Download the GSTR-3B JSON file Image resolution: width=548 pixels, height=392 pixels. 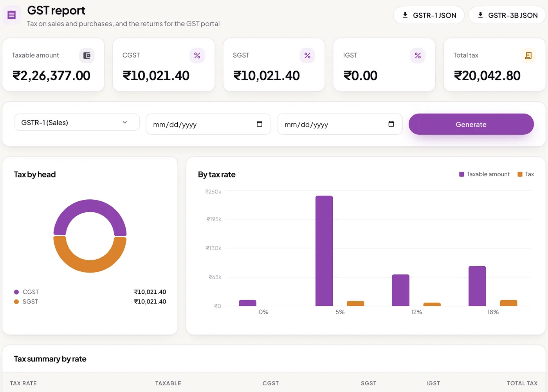tap(508, 15)
